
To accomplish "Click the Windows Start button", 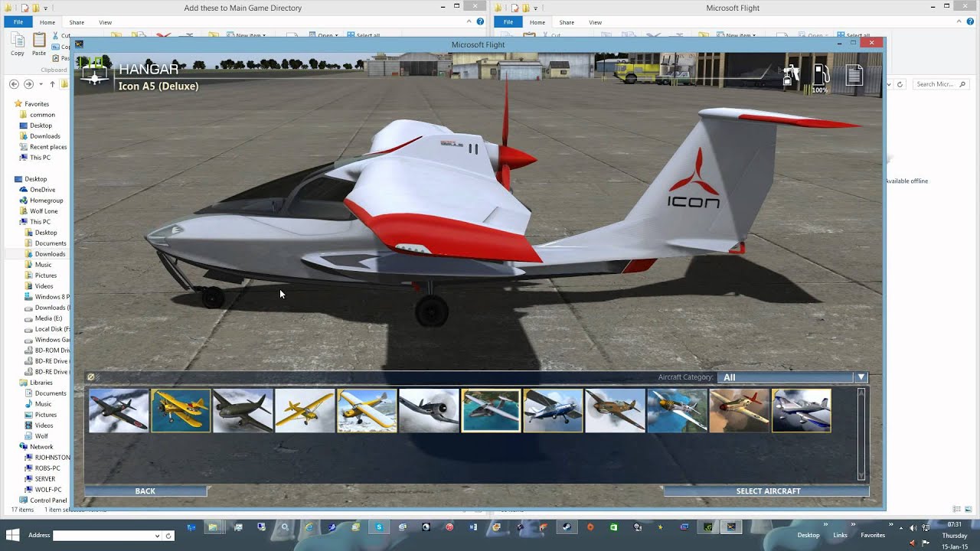I will tap(13, 534).
